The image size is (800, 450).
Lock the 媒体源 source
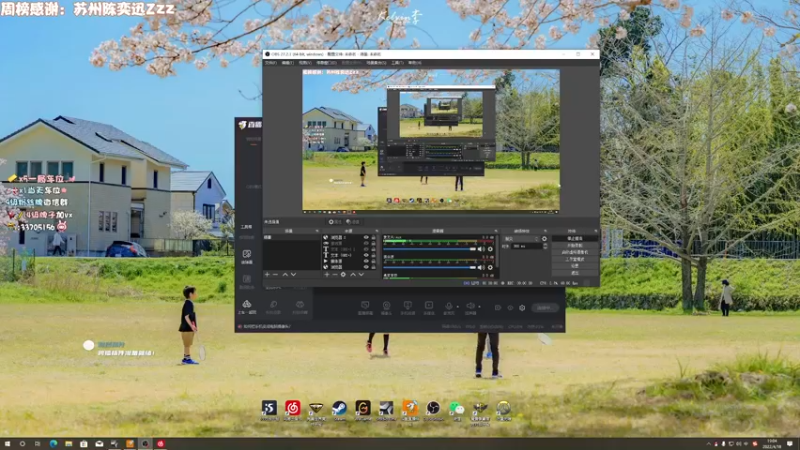[373, 261]
